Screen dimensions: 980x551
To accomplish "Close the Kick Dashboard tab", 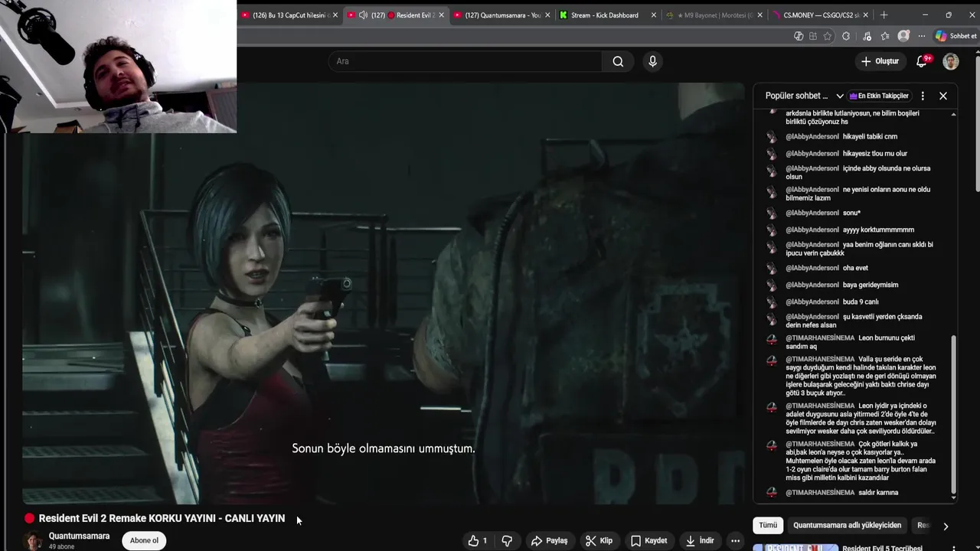I will [654, 15].
